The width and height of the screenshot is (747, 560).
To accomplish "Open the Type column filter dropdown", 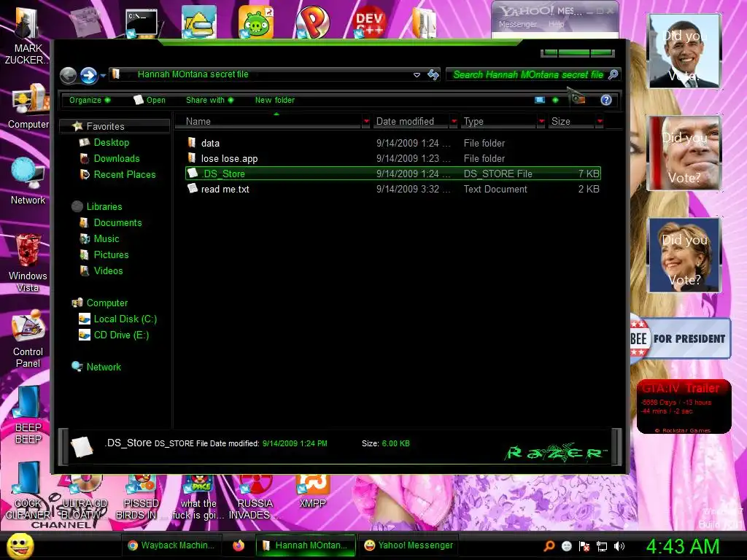I will pos(541,122).
